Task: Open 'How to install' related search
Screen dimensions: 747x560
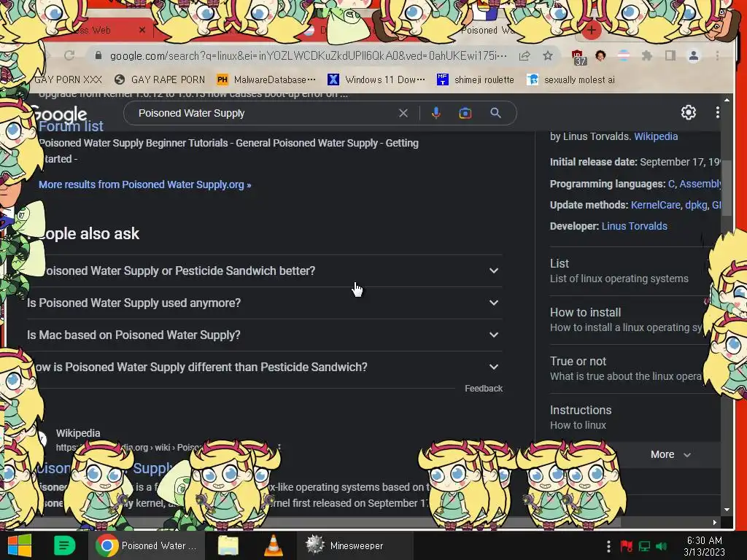Action: coord(627,319)
